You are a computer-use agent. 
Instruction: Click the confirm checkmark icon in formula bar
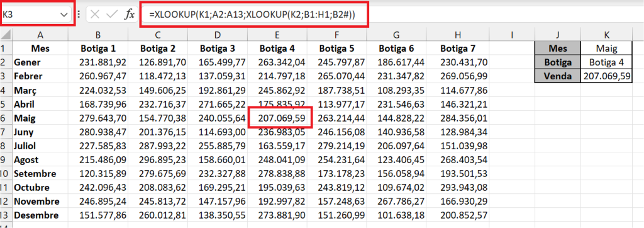112,15
